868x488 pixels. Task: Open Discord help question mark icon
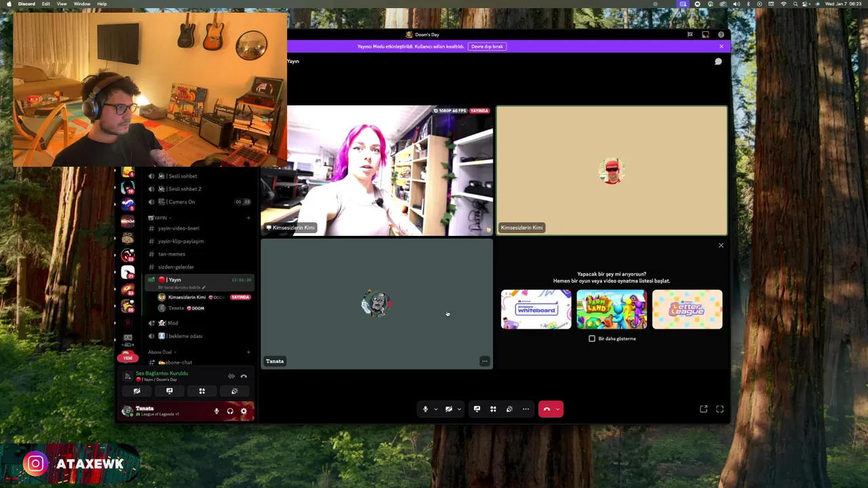coord(721,35)
